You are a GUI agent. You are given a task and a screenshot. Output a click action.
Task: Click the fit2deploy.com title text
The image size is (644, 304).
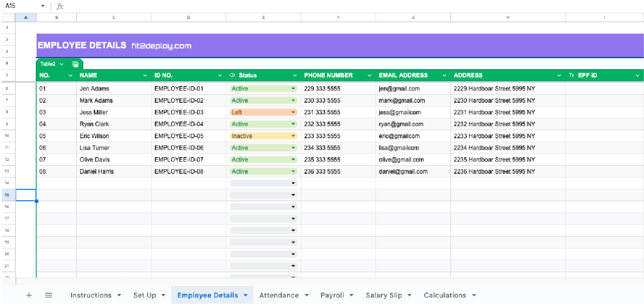[161, 46]
